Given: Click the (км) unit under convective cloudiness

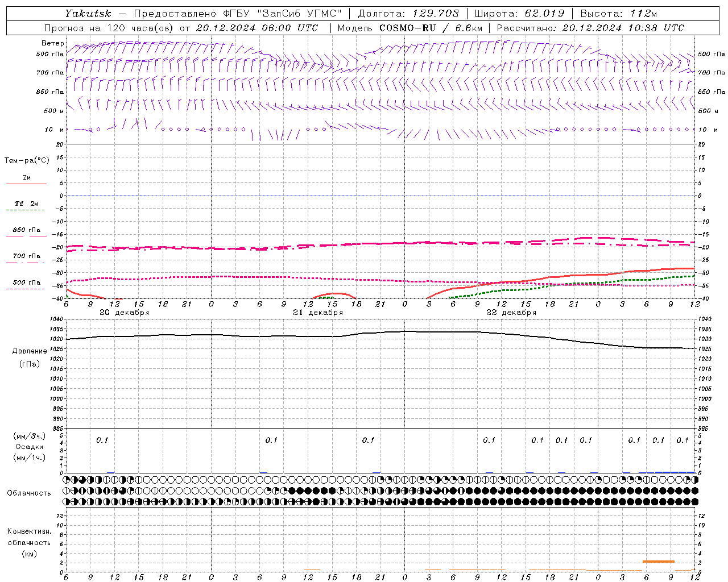Looking at the screenshot, I should point(30,554).
